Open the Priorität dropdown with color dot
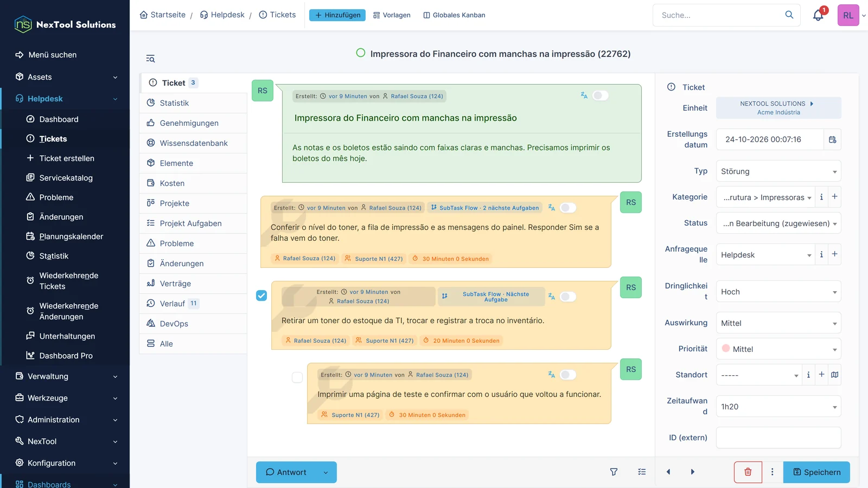The height and width of the screenshot is (488, 868). (778, 349)
